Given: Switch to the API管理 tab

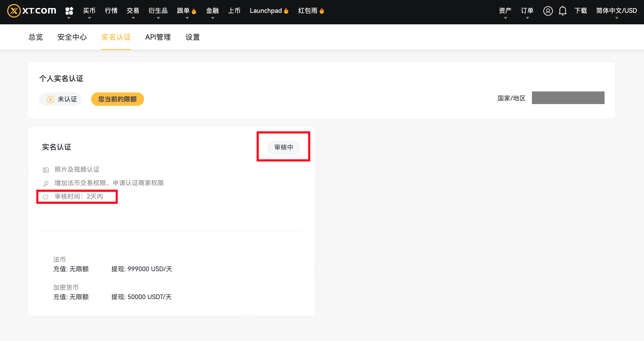Looking at the screenshot, I should tap(158, 37).
